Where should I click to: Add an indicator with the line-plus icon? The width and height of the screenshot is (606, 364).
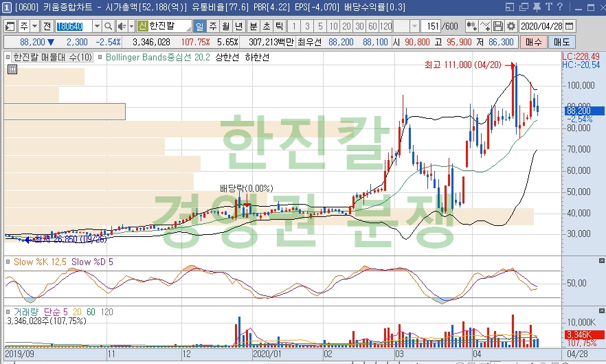pos(484,26)
